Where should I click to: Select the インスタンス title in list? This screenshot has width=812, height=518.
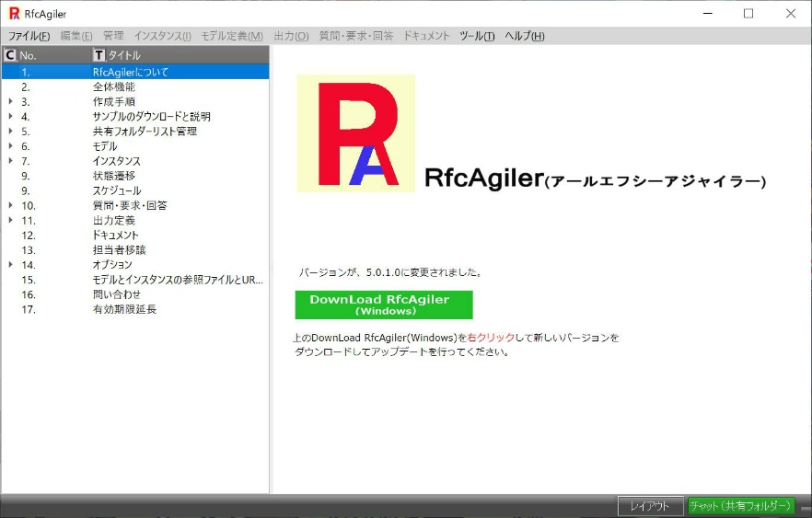[117, 161]
